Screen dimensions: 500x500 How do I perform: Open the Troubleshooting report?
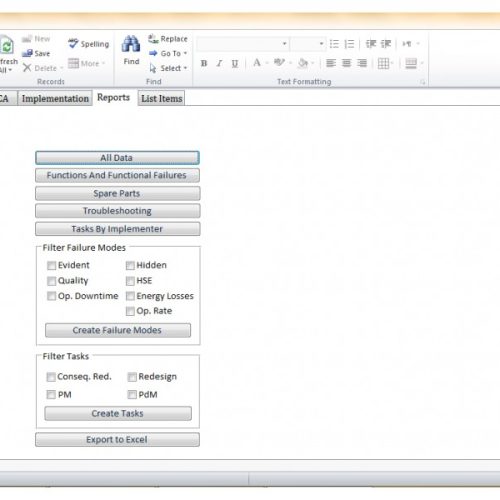click(117, 211)
